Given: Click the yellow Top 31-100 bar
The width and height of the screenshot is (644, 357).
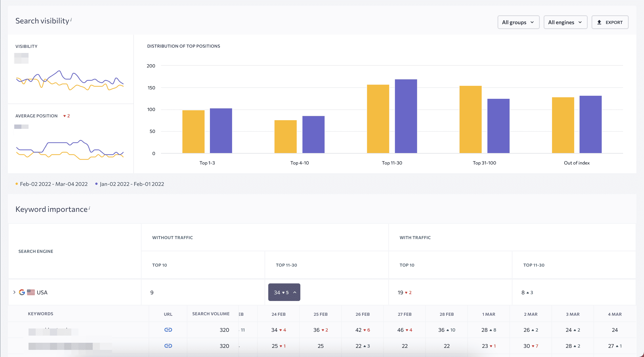Looking at the screenshot, I should tap(471, 119).
